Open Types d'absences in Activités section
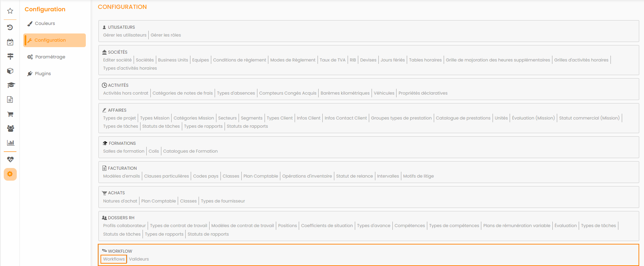 (236, 93)
